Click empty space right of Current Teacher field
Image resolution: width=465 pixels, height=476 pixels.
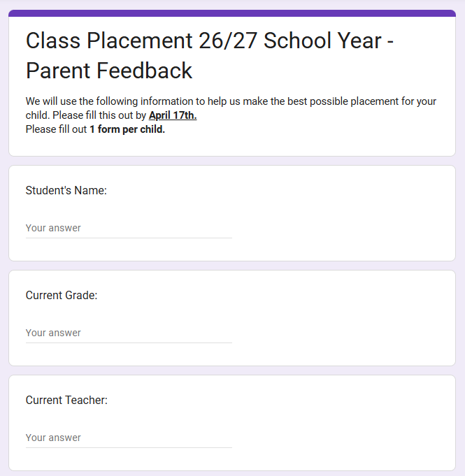point(343,438)
